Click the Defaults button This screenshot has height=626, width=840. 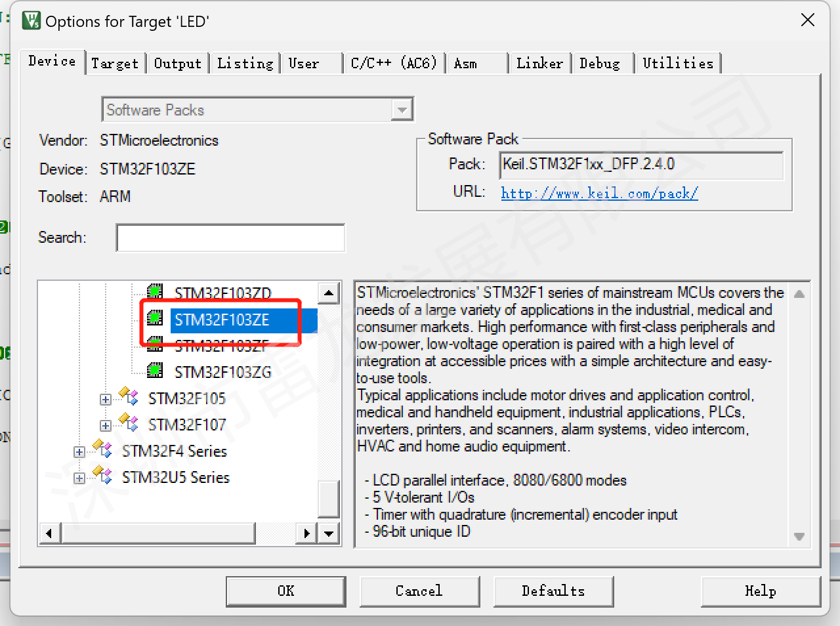pos(553,591)
